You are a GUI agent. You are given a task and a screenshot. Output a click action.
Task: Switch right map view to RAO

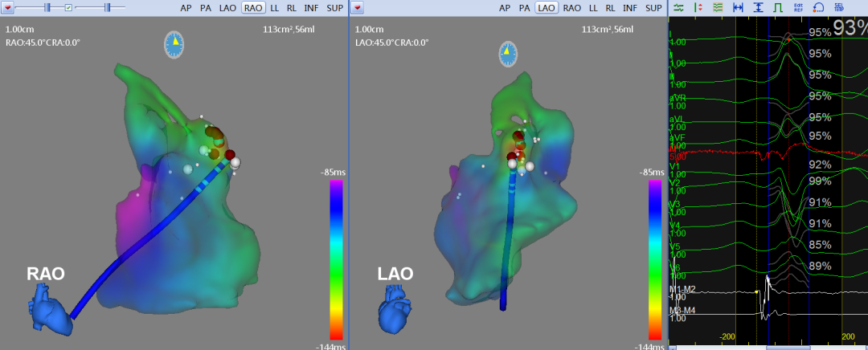[x=572, y=7]
